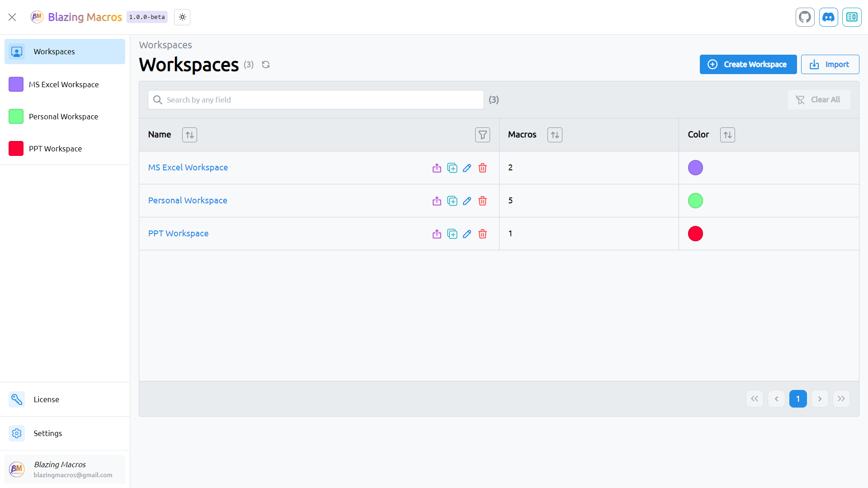Toggle the sort order on the Name column

[x=189, y=135]
